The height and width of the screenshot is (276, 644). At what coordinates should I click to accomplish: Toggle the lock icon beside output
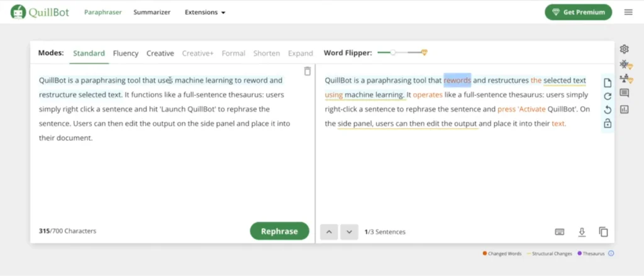pyautogui.click(x=607, y=124)
